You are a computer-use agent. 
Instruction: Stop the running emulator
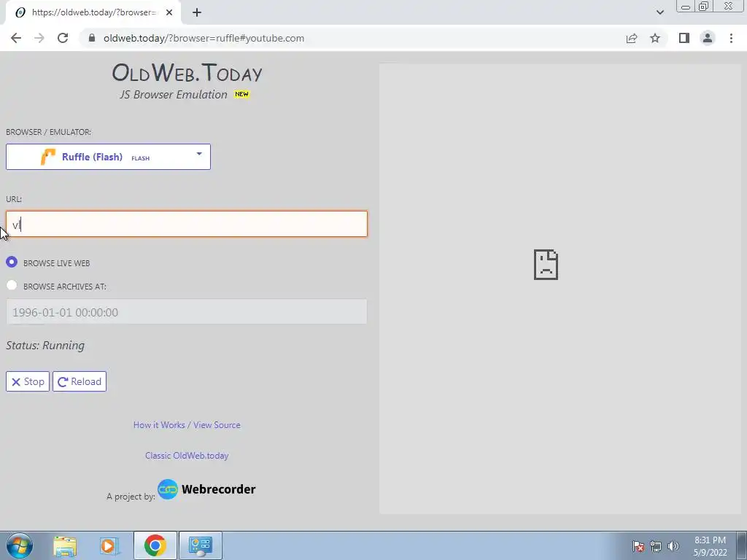(28, 381)
